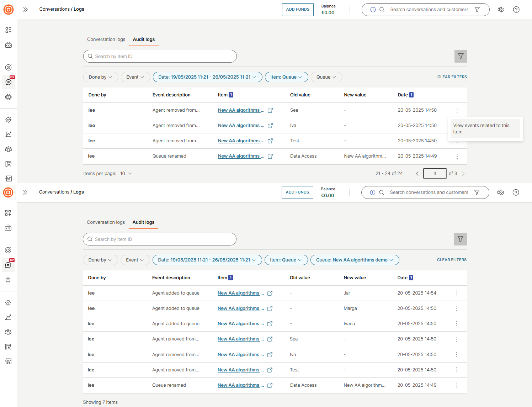Click the 'Showing 7 items' text
This screenshot has width=532, height=407.
tap(100, 402)
